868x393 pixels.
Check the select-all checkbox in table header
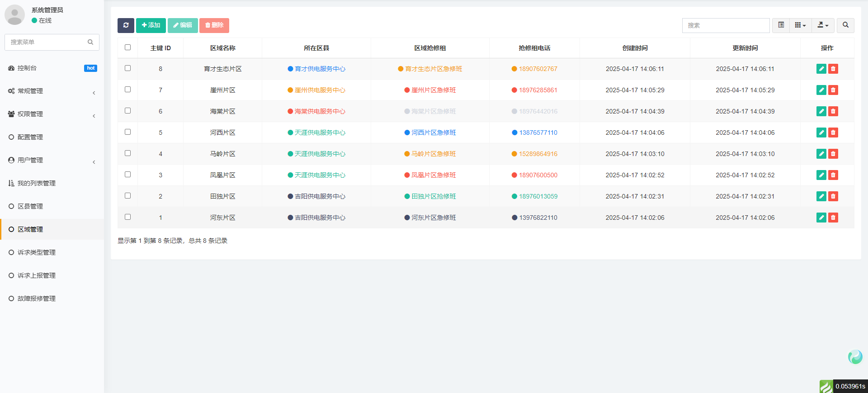pos(127,47)
